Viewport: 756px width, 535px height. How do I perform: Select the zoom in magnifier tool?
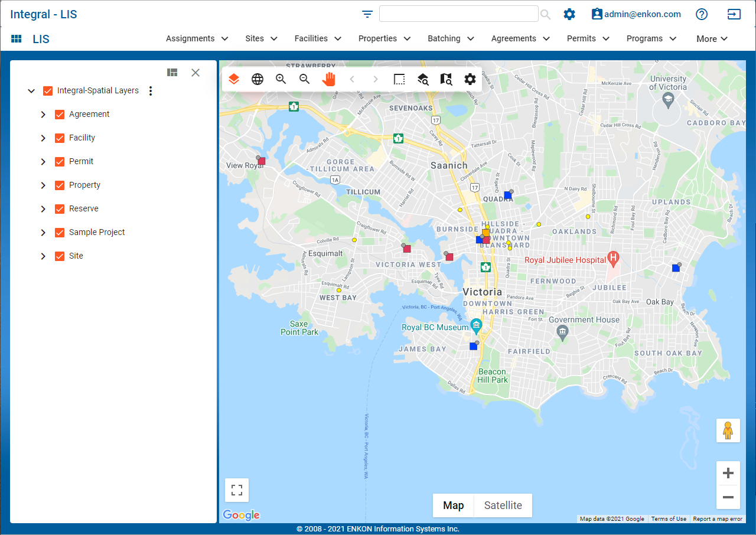tap(281, 79)
